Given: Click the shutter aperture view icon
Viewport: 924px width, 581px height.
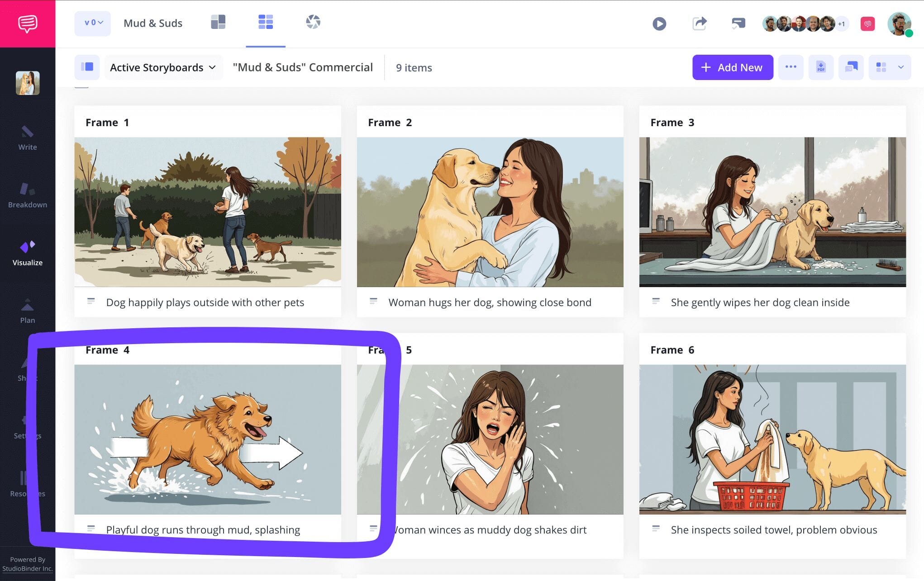Looking at the screenshot, I should 313,22.
